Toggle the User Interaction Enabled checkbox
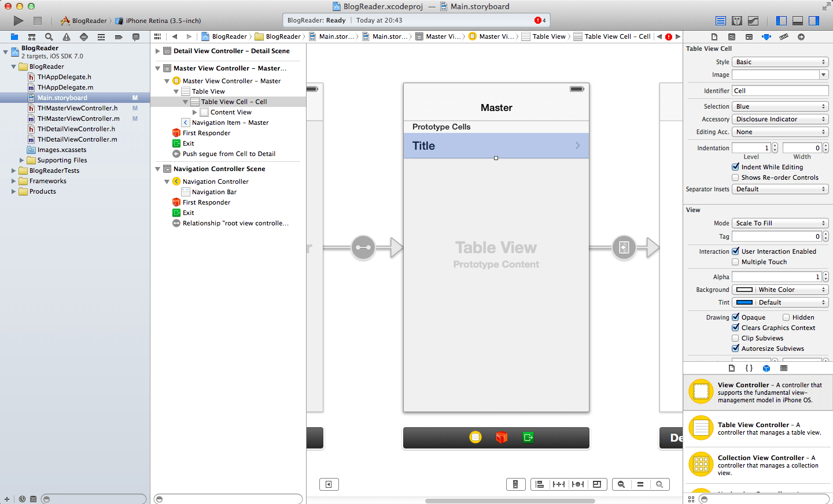This screenshot has height=504, width=833. click(736, 251)
